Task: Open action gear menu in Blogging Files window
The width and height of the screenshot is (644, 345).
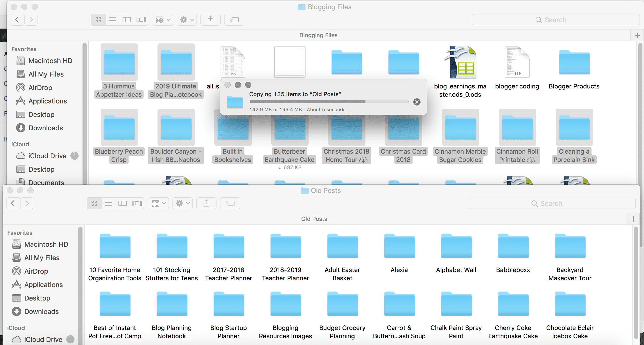Action: pos(187,20)
